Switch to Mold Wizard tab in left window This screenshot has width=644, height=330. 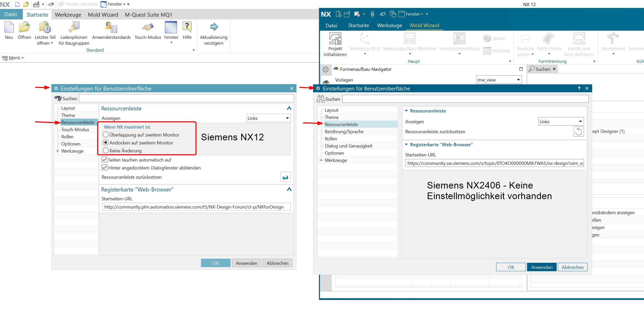[x=103, y=15]
